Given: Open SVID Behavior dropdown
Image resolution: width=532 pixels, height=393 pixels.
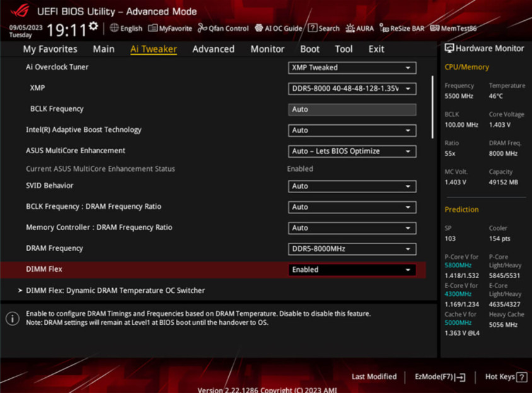Looking at the screenshot, I should pos(352,186).
